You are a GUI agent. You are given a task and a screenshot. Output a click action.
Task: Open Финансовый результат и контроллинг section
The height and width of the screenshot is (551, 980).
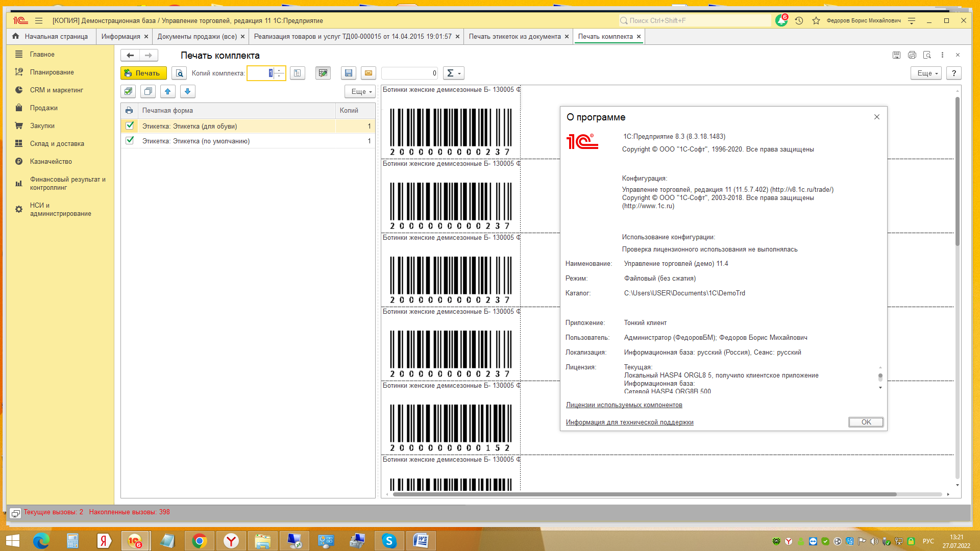[x=67, y=183]
